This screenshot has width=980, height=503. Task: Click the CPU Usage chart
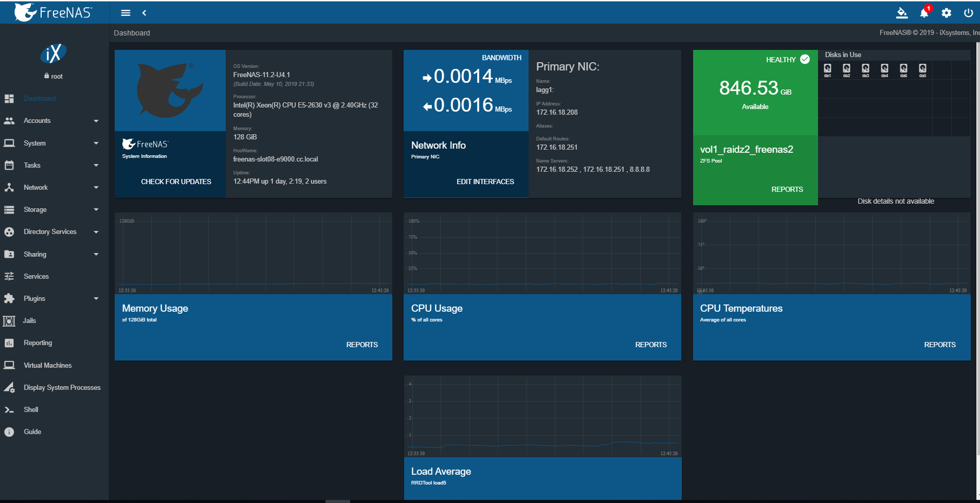point(542,253)
